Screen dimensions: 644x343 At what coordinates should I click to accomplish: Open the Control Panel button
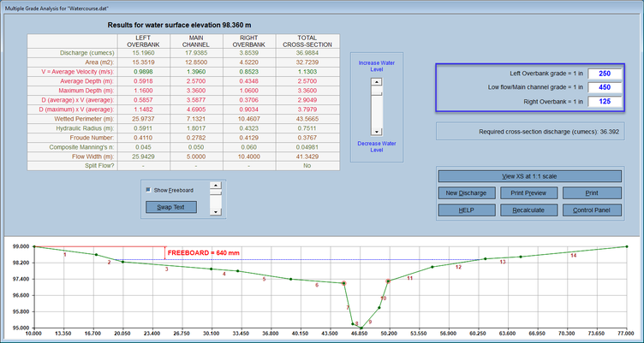pos(592,210)
